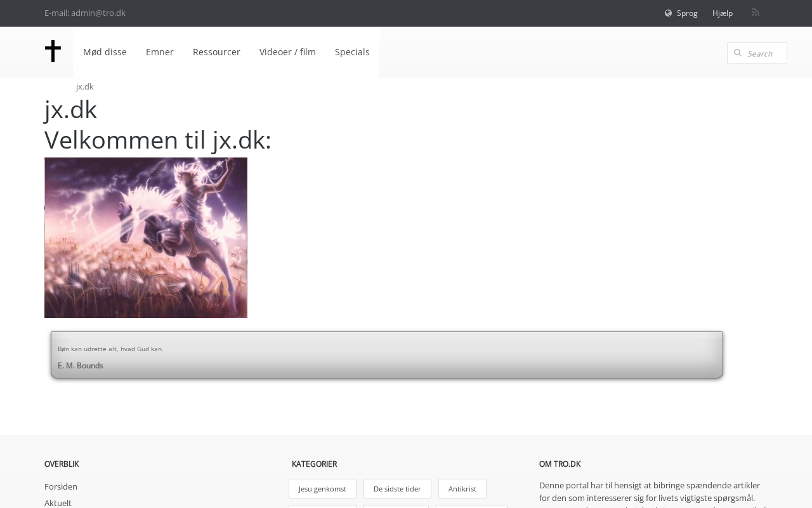Click the Velkommen til jx.dk heading
This screenshot has height=508, width=812.
158,140
